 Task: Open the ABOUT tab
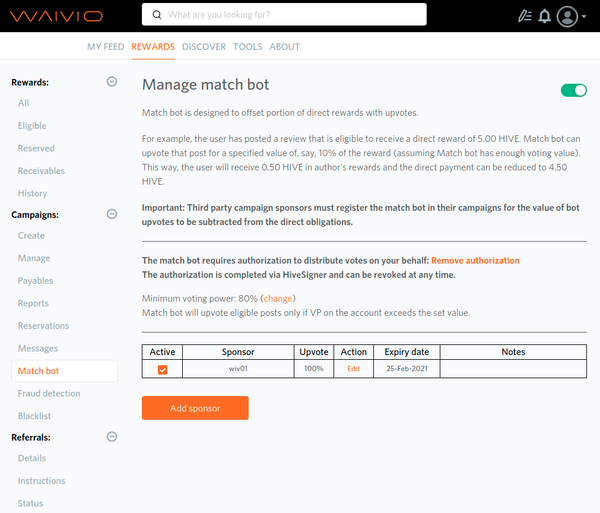pos(285,47)
